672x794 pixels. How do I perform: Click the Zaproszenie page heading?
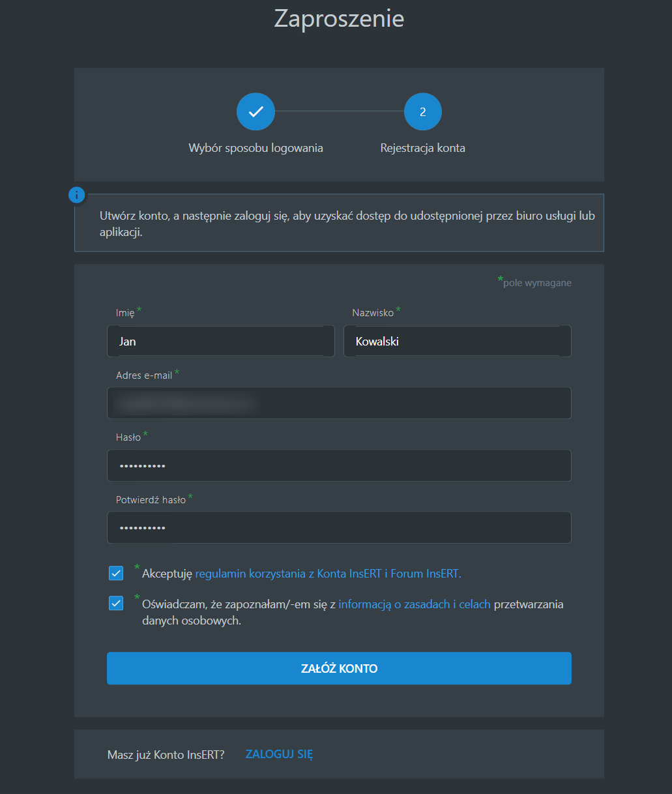tap(339, 18)
